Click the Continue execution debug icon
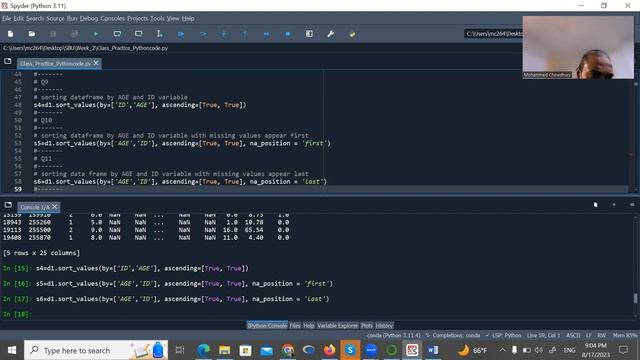This screenshot has height=360, width=640. point(266,34)
